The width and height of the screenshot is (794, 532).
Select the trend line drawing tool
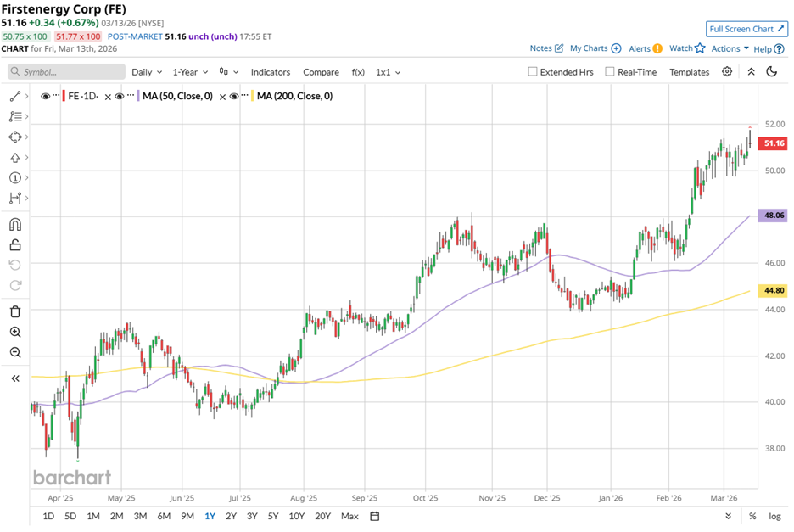(14, 97)
